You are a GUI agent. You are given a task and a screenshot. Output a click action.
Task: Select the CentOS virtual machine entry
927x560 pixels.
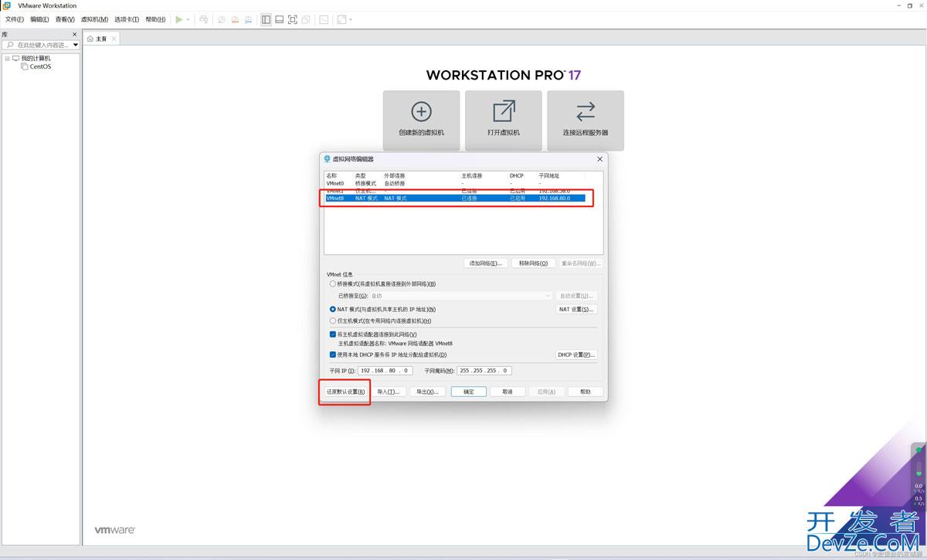point(40,66)
